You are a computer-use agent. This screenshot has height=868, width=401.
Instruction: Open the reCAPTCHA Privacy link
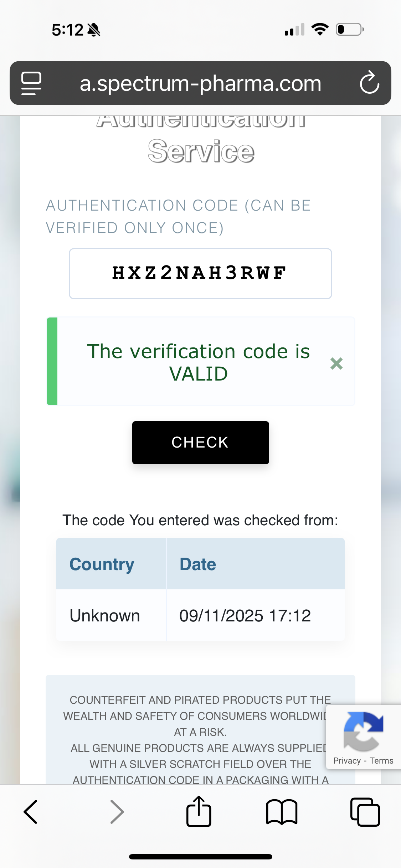tap(347, 761)
